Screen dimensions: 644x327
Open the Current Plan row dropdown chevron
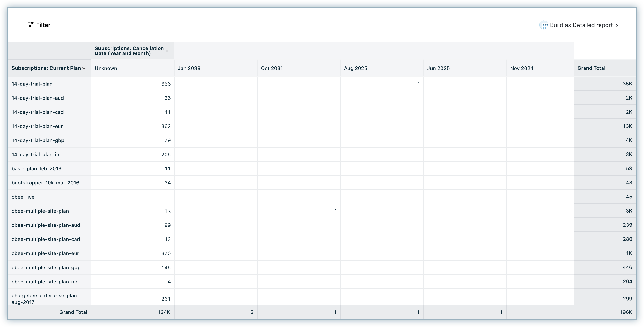point(84,68)
